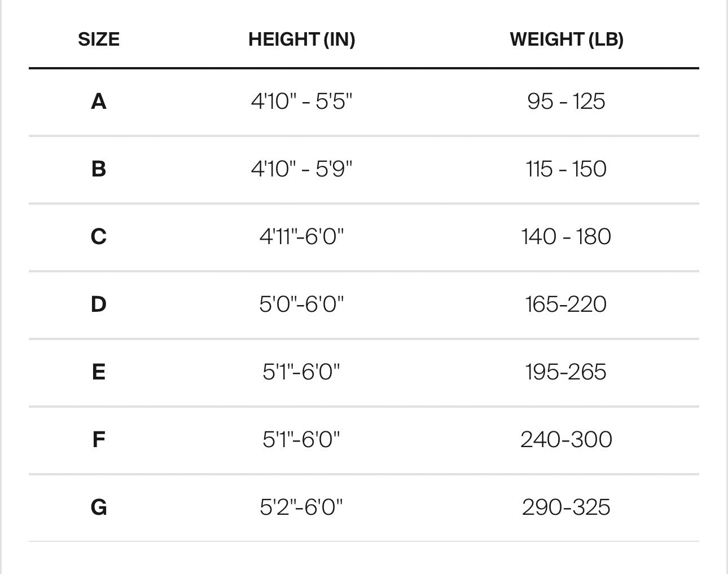The width and height of the screenshot is (728, 574).
Task: Click the SIZE column header
Action: coord(99,39)
